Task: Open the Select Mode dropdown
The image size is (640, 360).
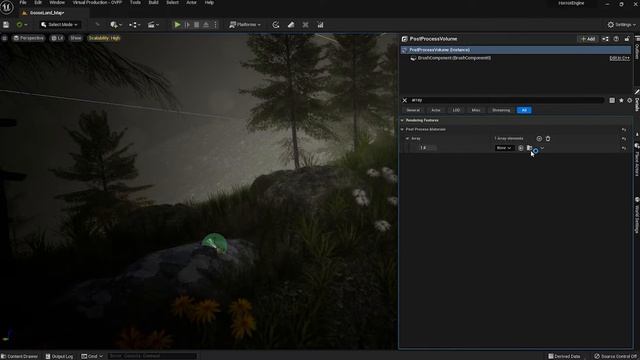Action: [x=60, y=25]
